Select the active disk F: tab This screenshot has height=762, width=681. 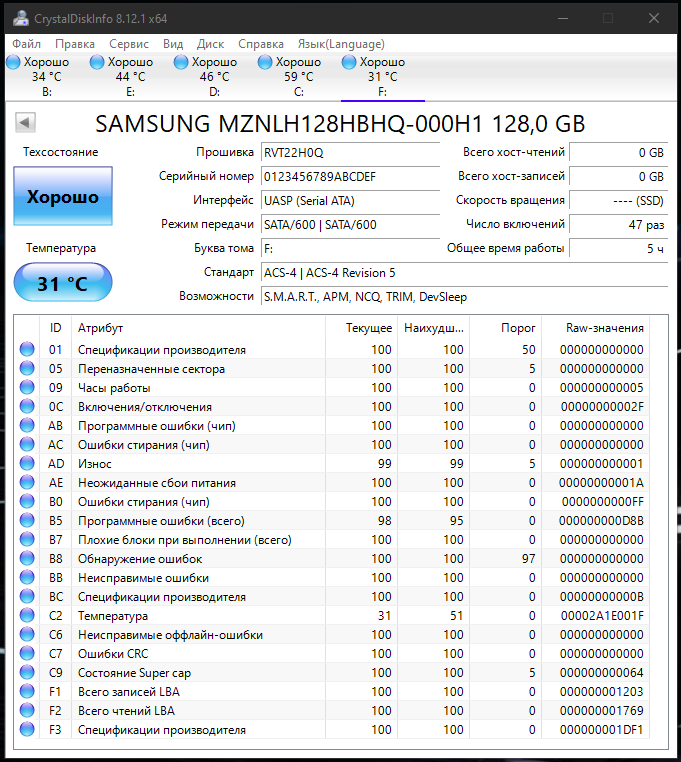(x=382, y=76)
